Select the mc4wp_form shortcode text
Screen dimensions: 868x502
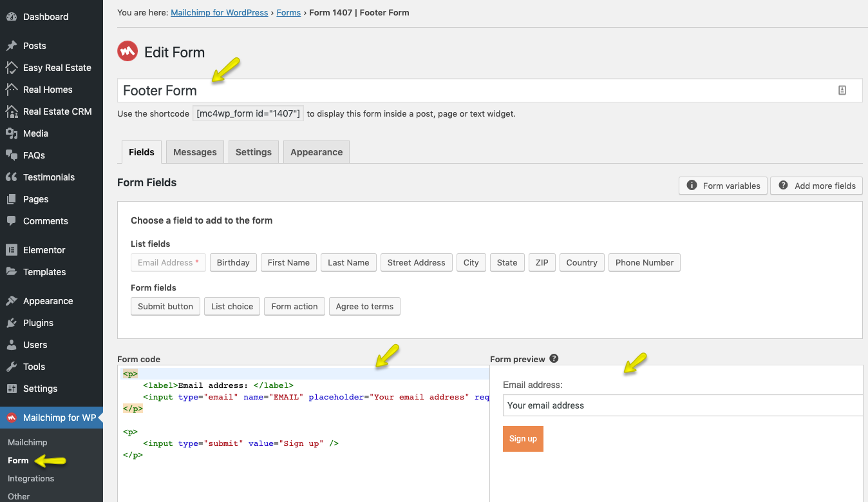[x=249, y=113]
